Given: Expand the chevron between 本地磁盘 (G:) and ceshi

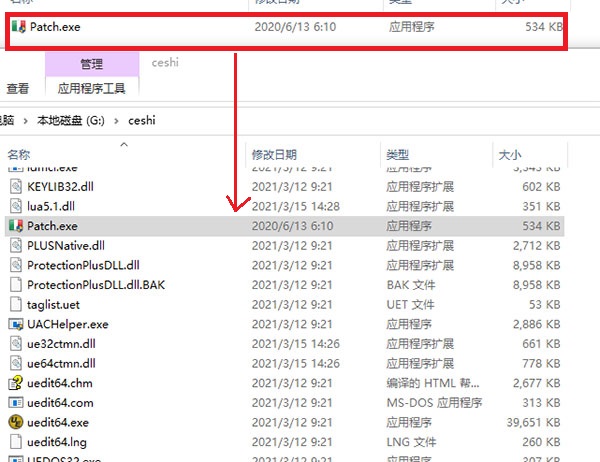Looking at the screenshot, I should 114,120.
